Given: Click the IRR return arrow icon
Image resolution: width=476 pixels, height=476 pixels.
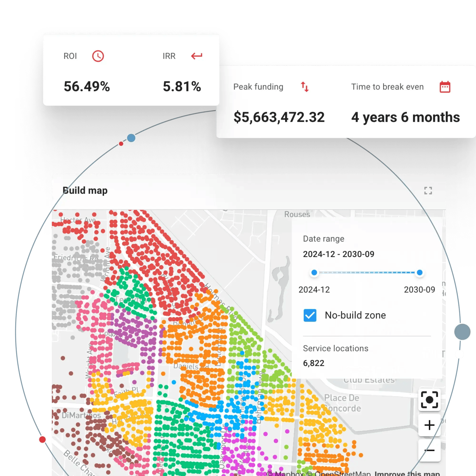Looking at the screenshot, I should pos(197,56).
